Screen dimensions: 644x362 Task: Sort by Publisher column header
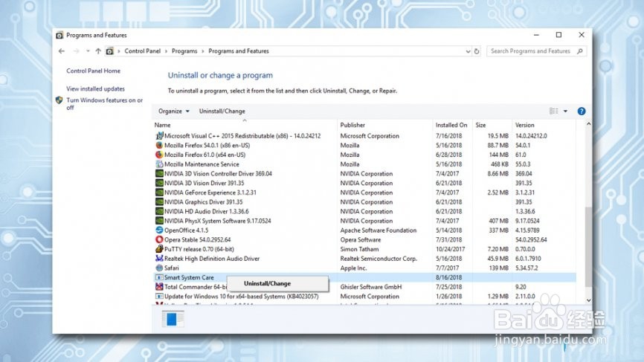352,125
